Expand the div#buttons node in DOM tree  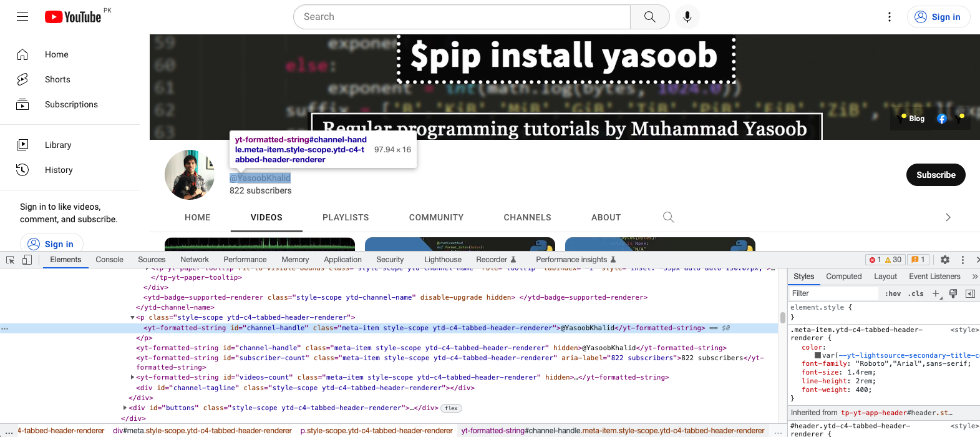tap(125, 408)
